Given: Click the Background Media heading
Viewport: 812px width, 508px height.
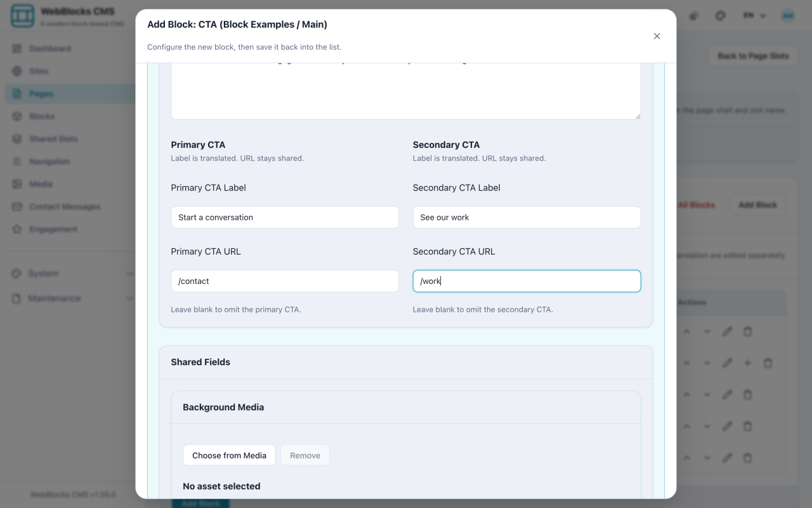Looking at the screenshot, I should [223, 407].
